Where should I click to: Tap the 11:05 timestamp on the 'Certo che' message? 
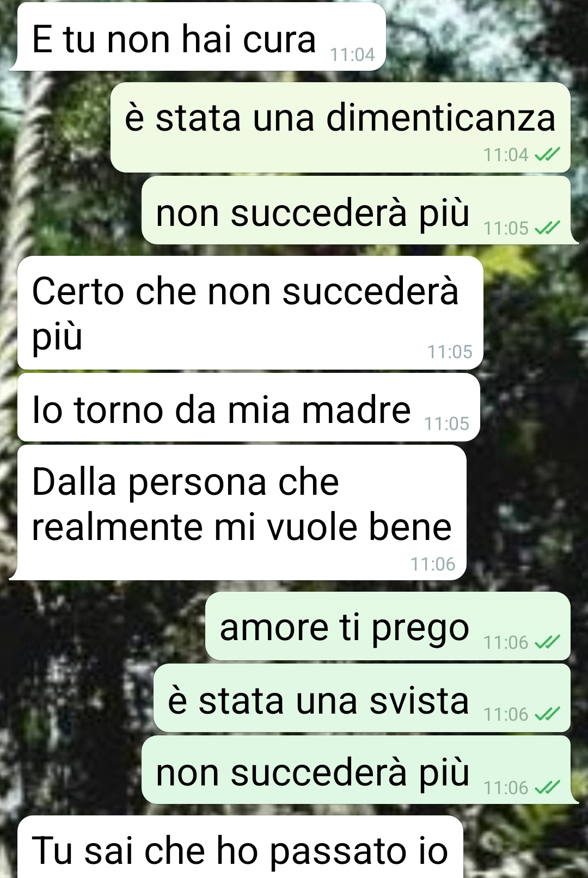click(x=450, y=352)
